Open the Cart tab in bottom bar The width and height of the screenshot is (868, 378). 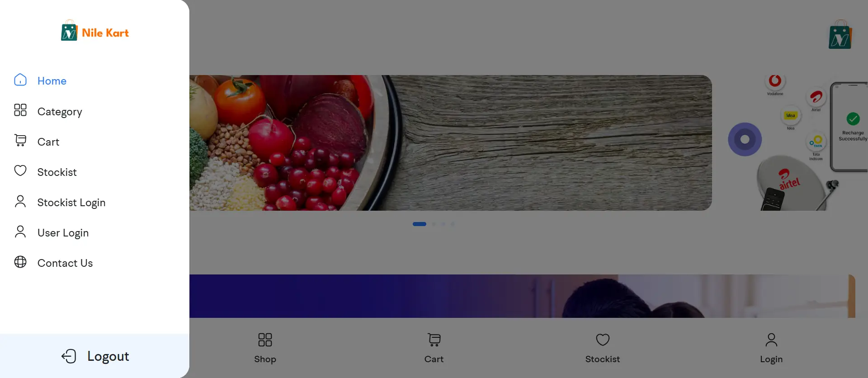click(434, 348)
